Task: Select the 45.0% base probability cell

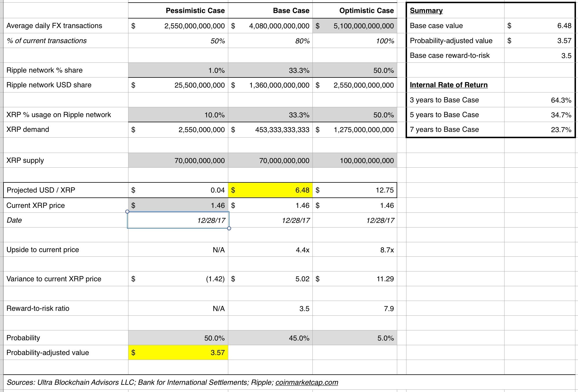Action: [x=270, y=338]
